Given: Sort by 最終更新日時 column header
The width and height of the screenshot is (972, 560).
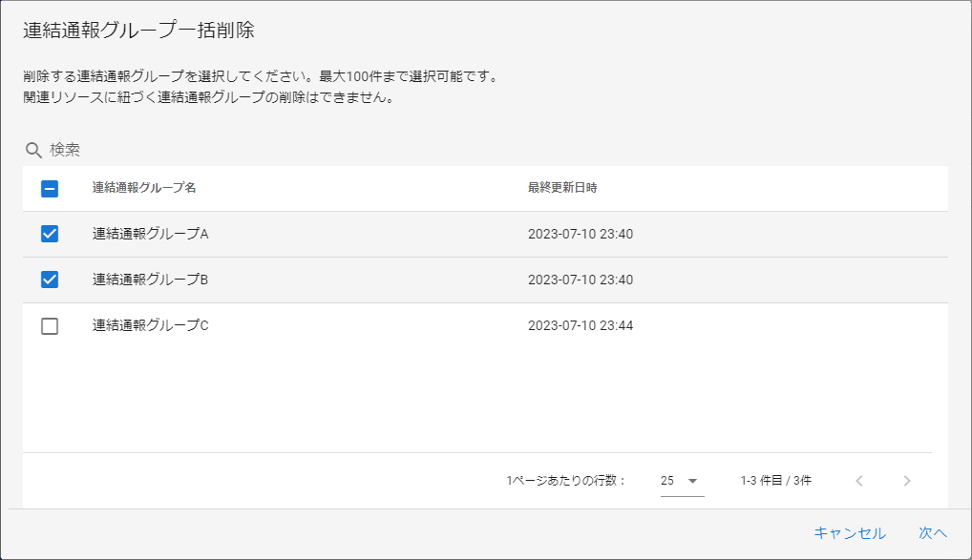Looking at the screenshot, I should pos(561,188).
